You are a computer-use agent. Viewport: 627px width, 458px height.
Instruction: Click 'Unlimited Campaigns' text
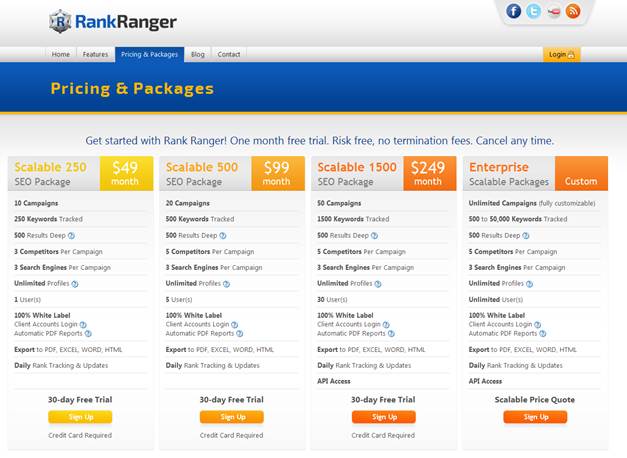click(503, 203)
